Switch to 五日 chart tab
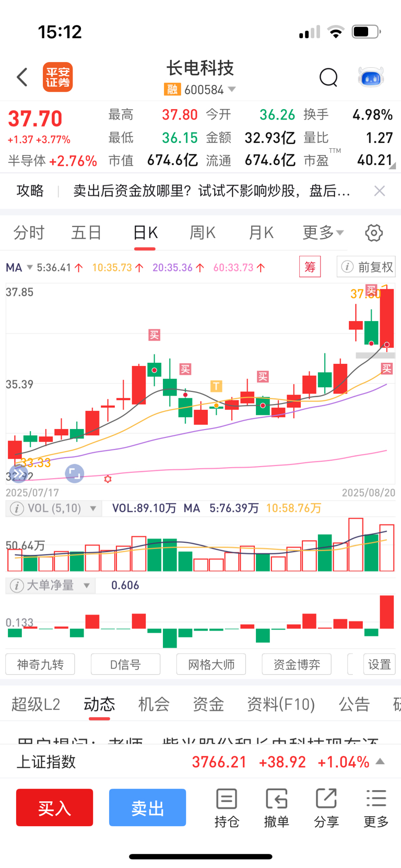 86,233
